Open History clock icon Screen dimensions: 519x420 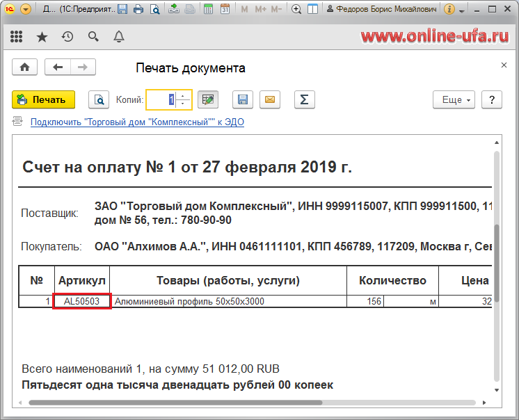coord(67,36)
